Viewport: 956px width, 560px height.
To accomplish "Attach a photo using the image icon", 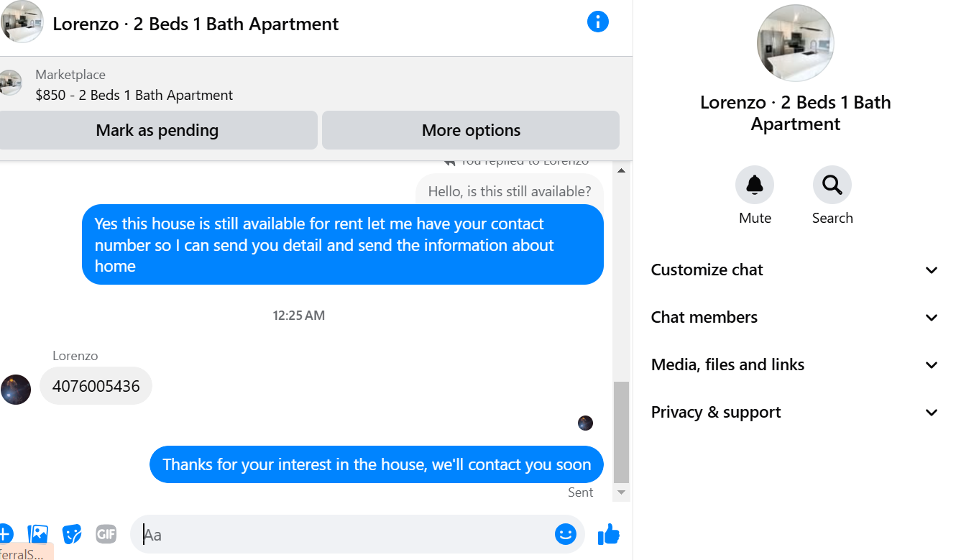I will point(37,534).
